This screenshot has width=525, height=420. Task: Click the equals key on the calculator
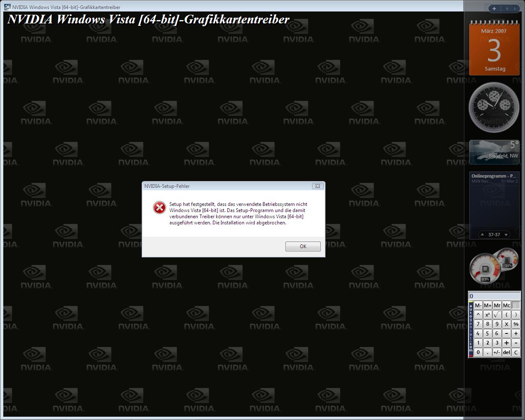(516, 343)
